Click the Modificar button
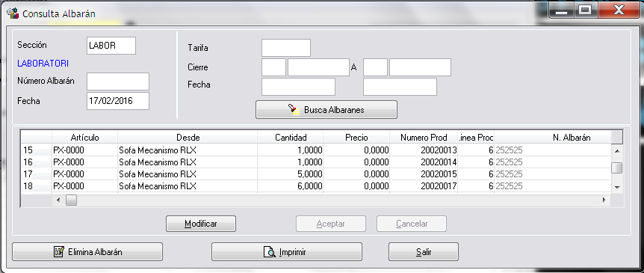The height and width of the screenshot is (273, 644). pyautogui.click(x=201, y=224)
